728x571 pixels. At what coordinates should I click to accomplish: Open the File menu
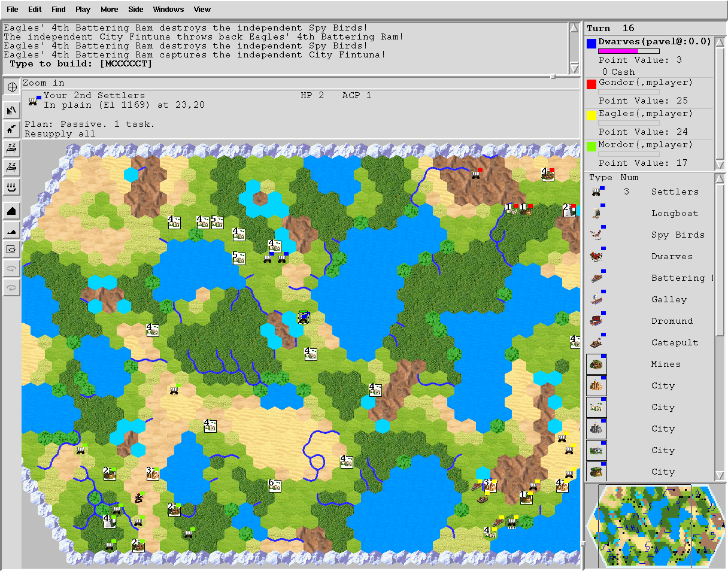click(13, 10)
